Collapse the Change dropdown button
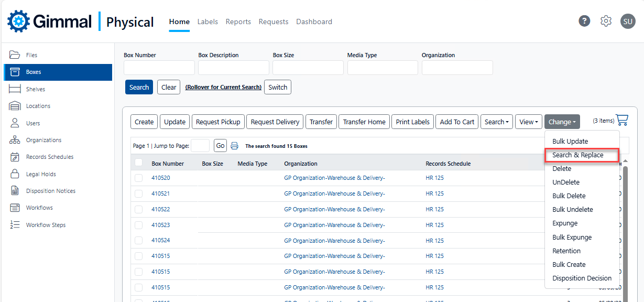Viewport: 644px width, 302px height. [562, 122]
